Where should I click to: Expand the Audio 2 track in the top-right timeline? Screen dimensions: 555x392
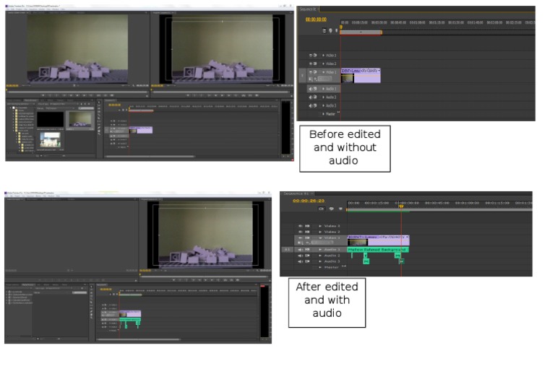pyautogui.click(x=323, y=97)
